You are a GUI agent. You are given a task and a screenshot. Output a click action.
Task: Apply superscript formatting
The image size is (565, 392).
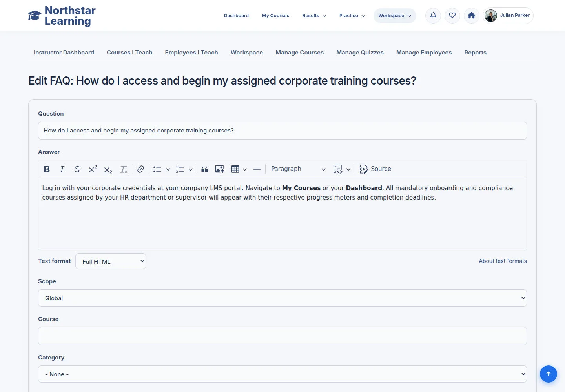click(93, 169)
